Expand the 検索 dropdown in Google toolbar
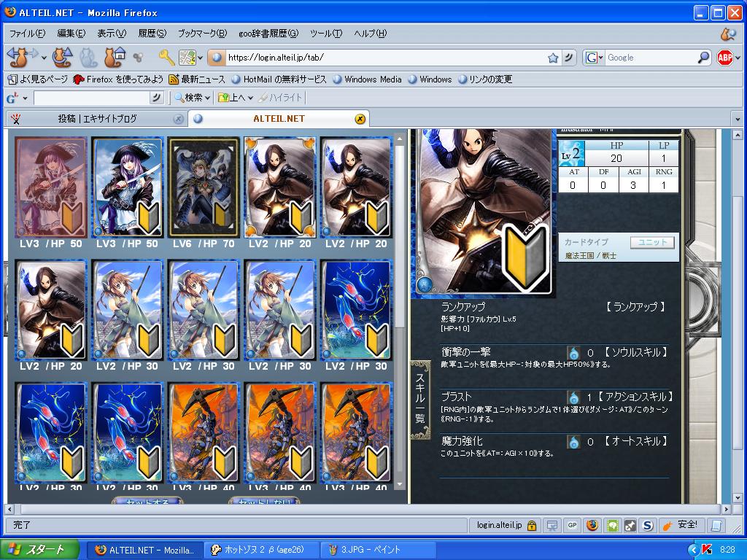The width and height of the screenshot is (747, 560). pyautogui.click(x=208, y=98)
